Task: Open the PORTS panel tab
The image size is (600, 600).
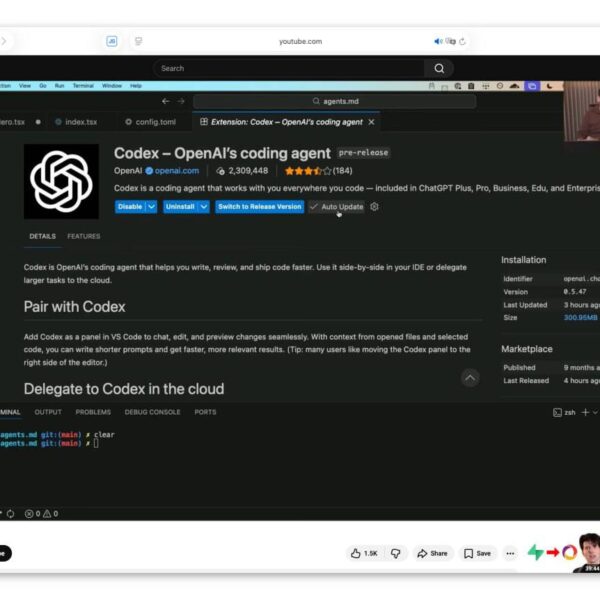Action: pyautogui.click(x=205, y=412)
